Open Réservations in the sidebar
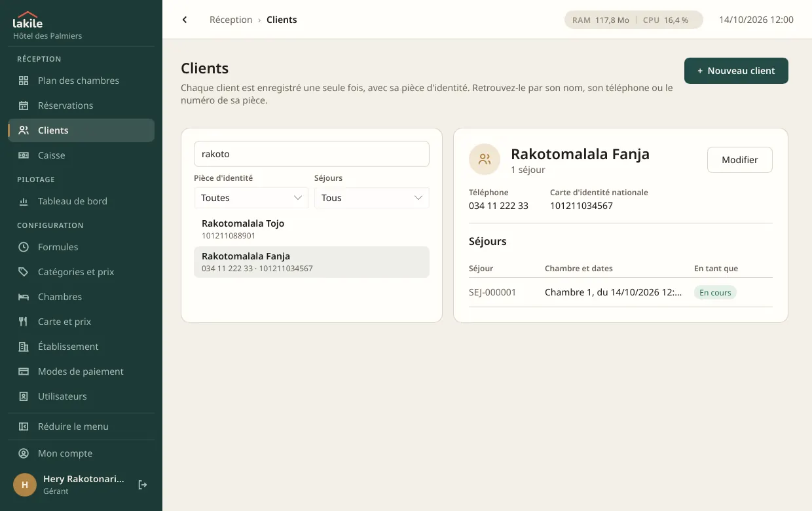The width and height of the screenshot is (812, 511). pos(81,105)
